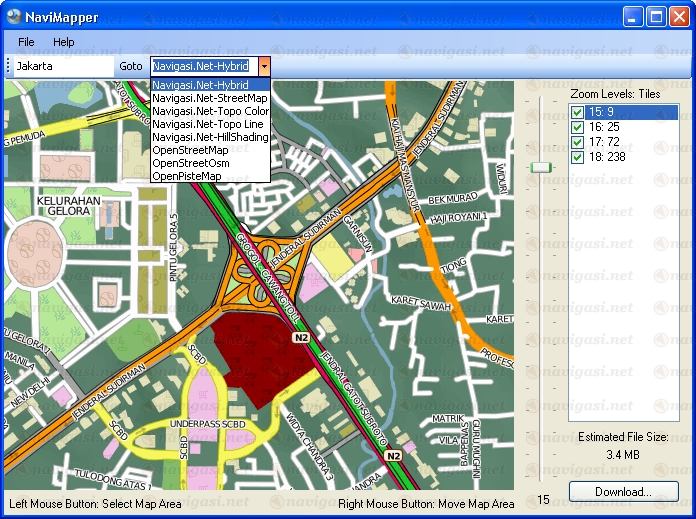The height and width of the screenshot is (519, 696).
Task: Select Navigasi.Net-StreetMap from the list
Action: [210, 98]
